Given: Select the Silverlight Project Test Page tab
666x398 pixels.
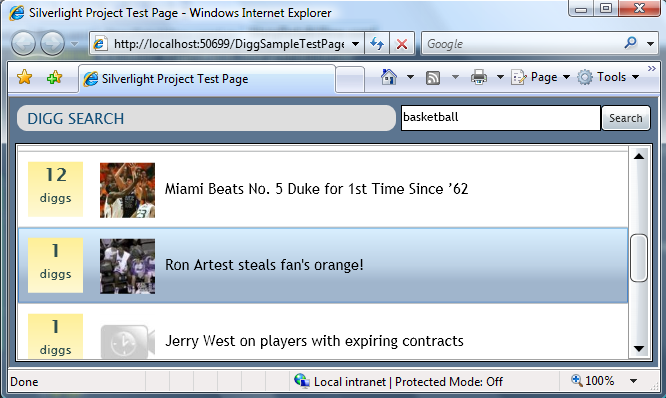Looking at the screenshot, I should 207,79.
